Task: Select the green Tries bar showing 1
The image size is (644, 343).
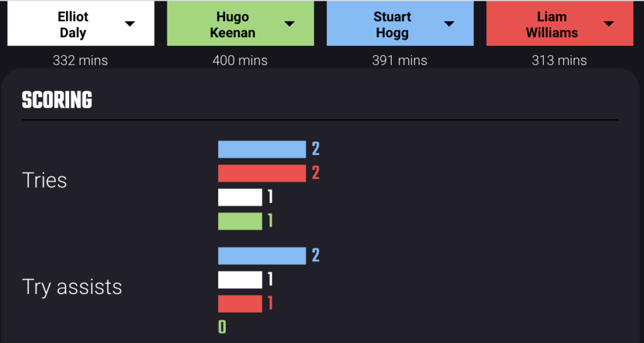Action: point(240,221)
